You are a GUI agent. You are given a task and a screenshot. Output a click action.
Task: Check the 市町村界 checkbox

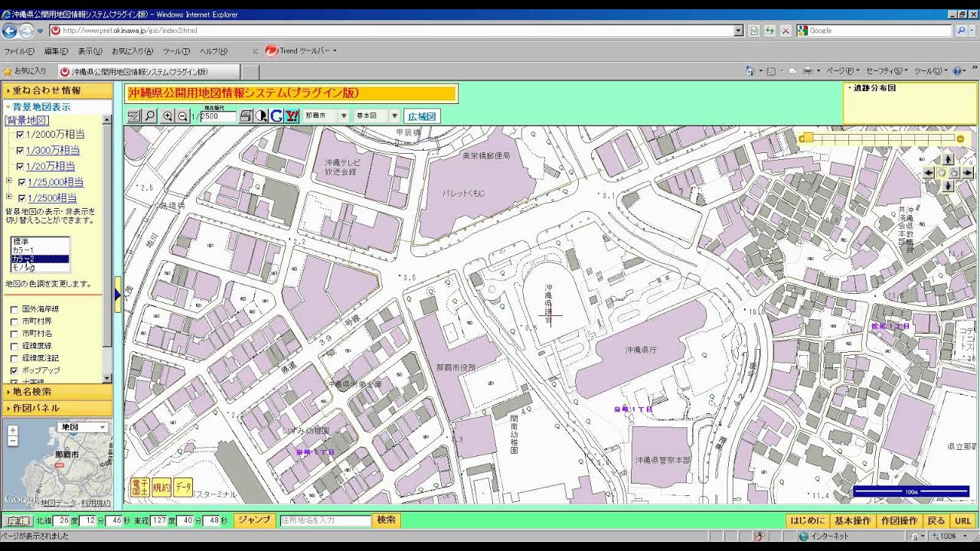14,321
